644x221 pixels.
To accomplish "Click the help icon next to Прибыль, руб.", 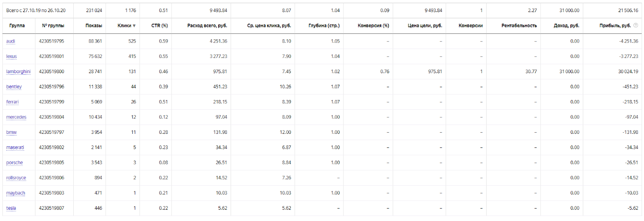I will pyautogui.click(x=636, y=25).
